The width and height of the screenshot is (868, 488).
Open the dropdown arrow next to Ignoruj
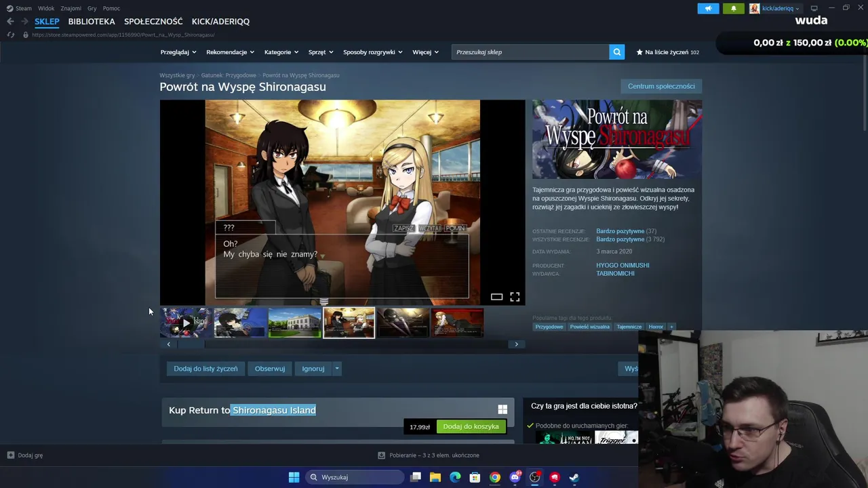337,369
